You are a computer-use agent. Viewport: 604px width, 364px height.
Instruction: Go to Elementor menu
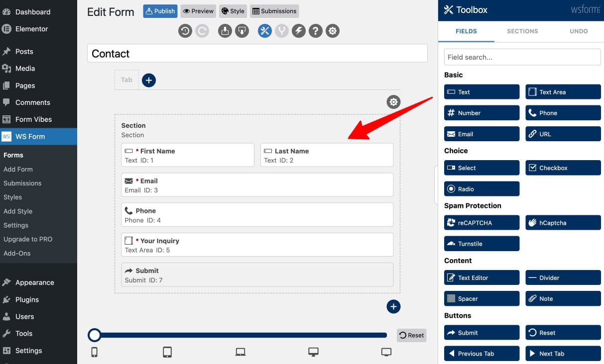38,29
